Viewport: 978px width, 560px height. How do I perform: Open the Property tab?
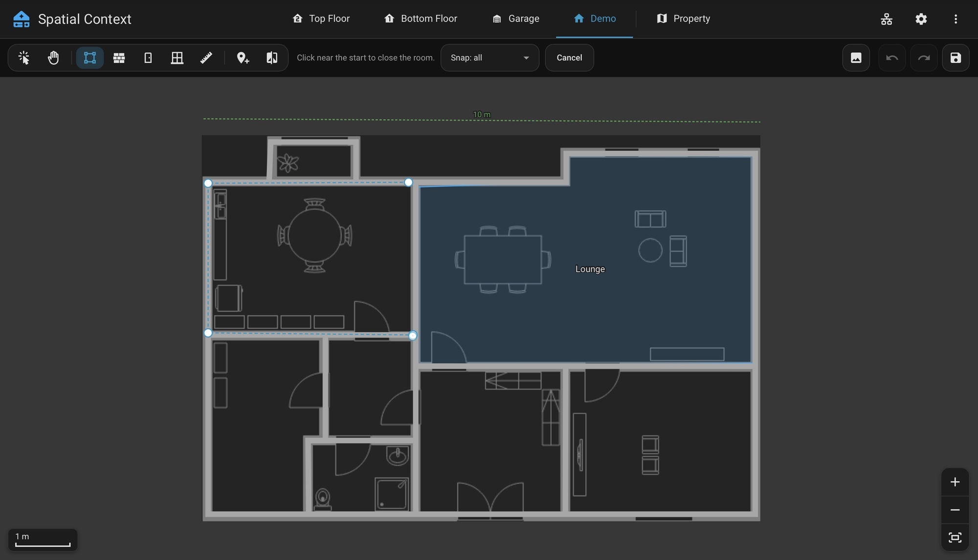click(683, 19)
